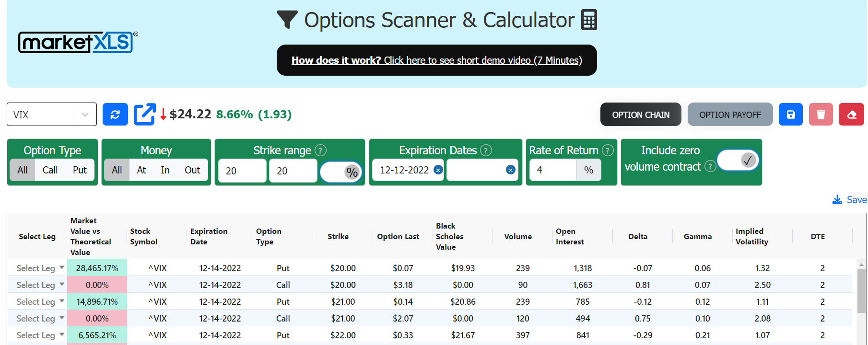Screen dimensions: 868x345
Task: Select At the money filter
Action: [141, 170]
